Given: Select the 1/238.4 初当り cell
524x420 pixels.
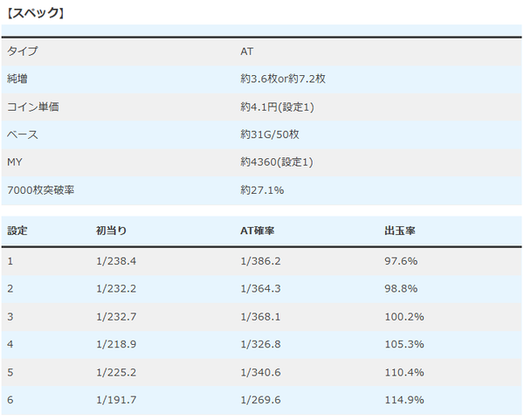Looking at the screenshot, I should pos(116,261).
